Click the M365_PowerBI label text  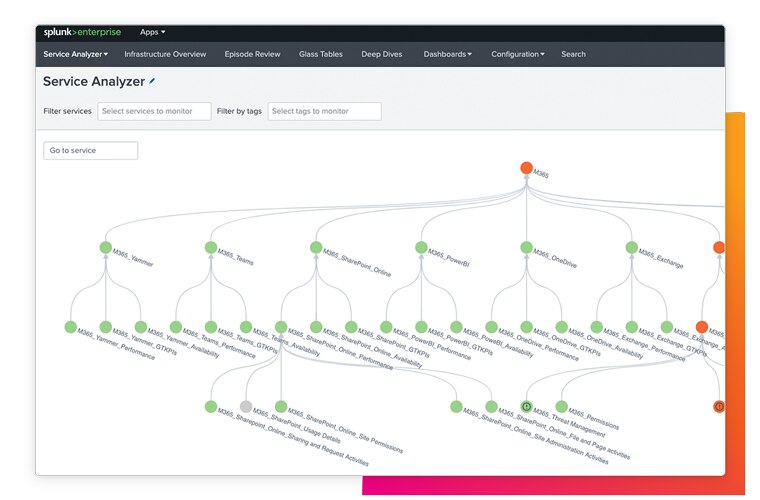tap(449, 258)
